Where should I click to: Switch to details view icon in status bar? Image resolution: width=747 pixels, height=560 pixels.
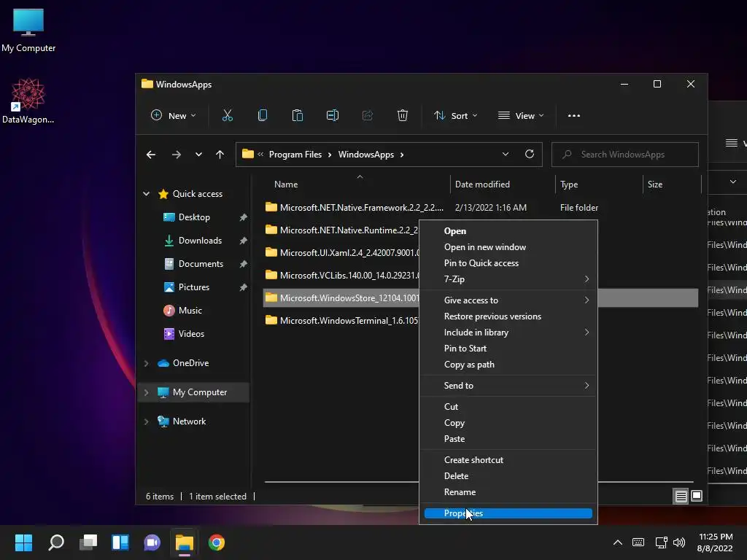(x=681, y=496)
